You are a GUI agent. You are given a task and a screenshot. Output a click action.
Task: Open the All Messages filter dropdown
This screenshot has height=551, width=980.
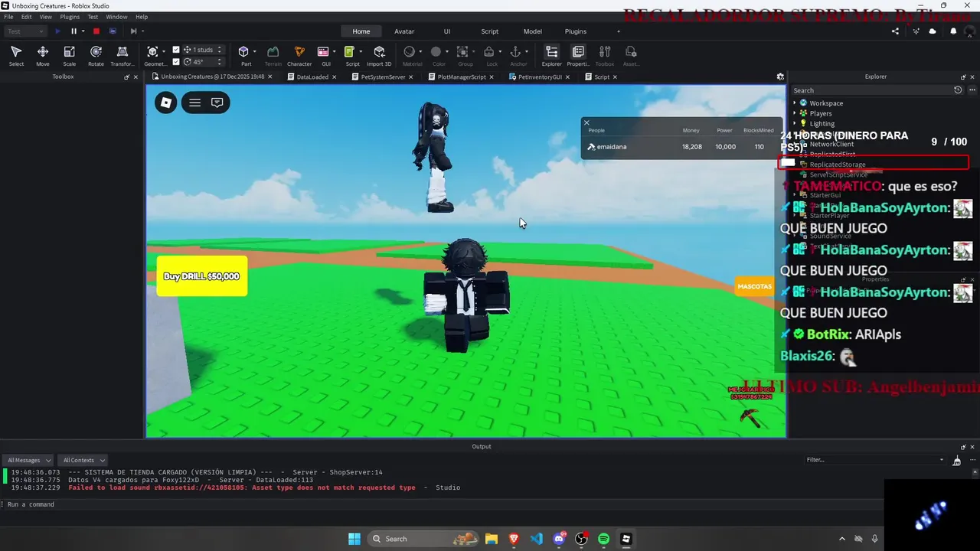[28, 460]
